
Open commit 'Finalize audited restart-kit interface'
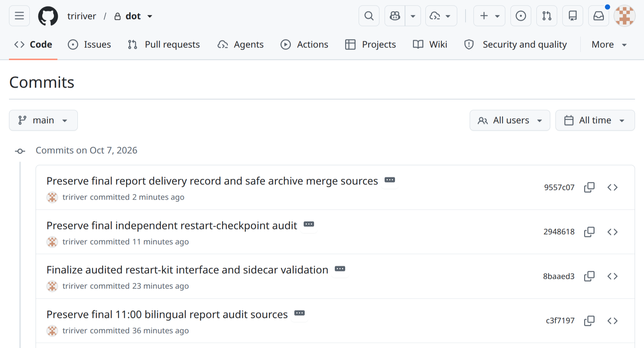point(187,270)
